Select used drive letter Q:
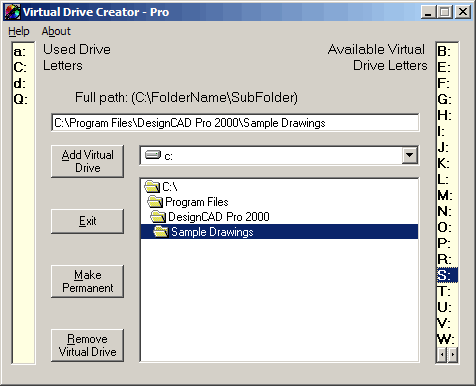 (23, 99)
